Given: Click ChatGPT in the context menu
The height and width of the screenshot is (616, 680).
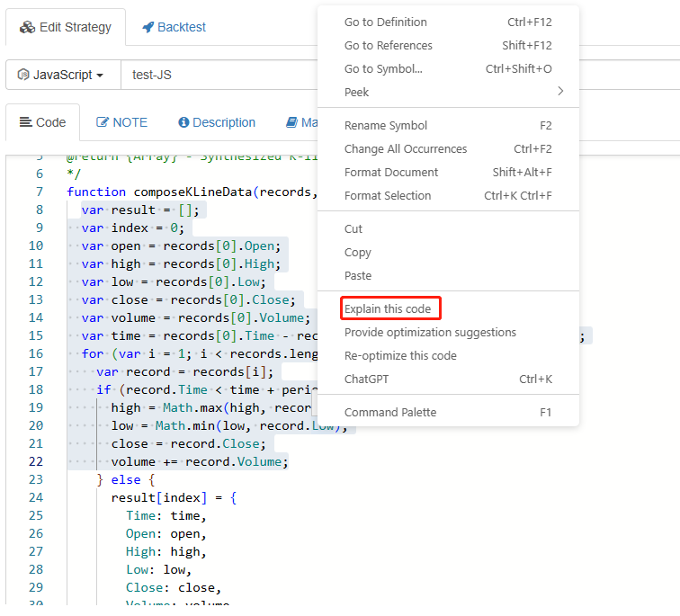Looking at the screenshot, I should 366,379.
